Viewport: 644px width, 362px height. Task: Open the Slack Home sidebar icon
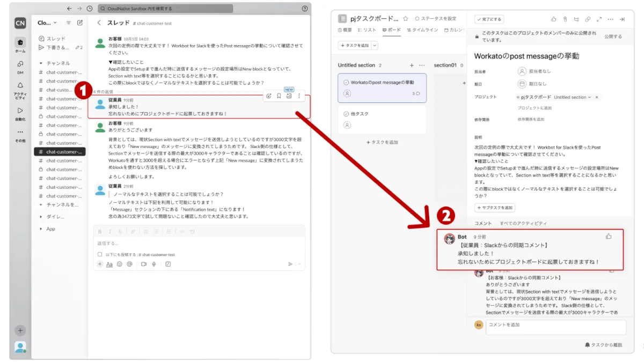(x=20, y=43)
